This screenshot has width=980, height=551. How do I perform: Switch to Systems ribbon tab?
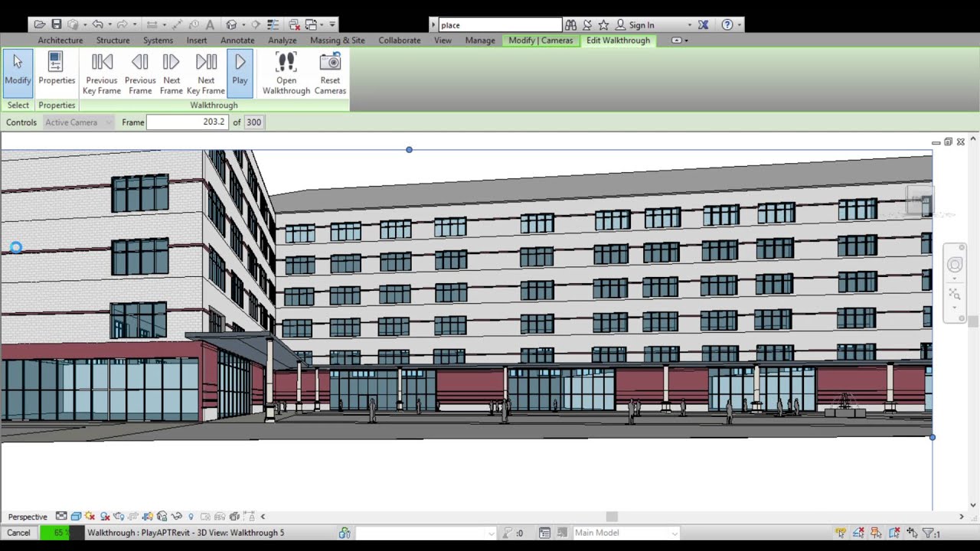click(x=158, y=41)
